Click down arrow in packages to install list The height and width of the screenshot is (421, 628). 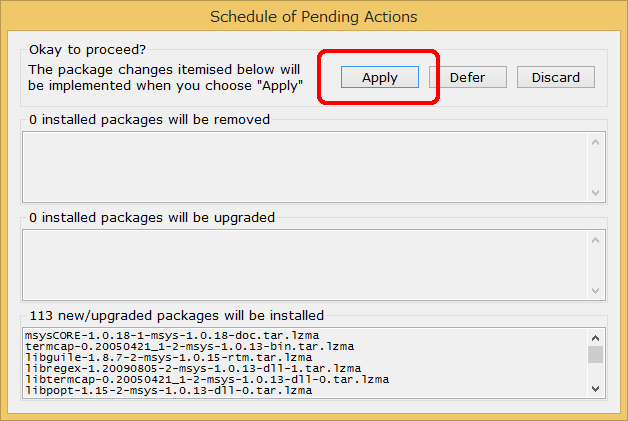[x=596, y=389]
